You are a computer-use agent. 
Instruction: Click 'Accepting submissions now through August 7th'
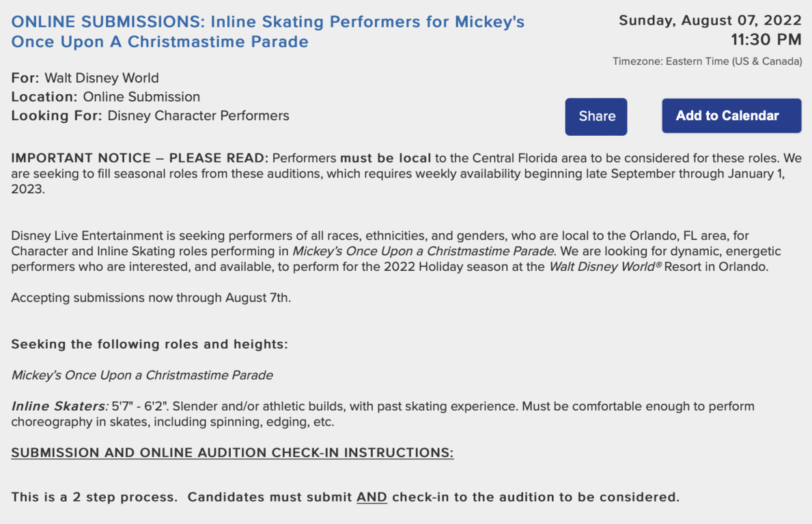point(151,298)
